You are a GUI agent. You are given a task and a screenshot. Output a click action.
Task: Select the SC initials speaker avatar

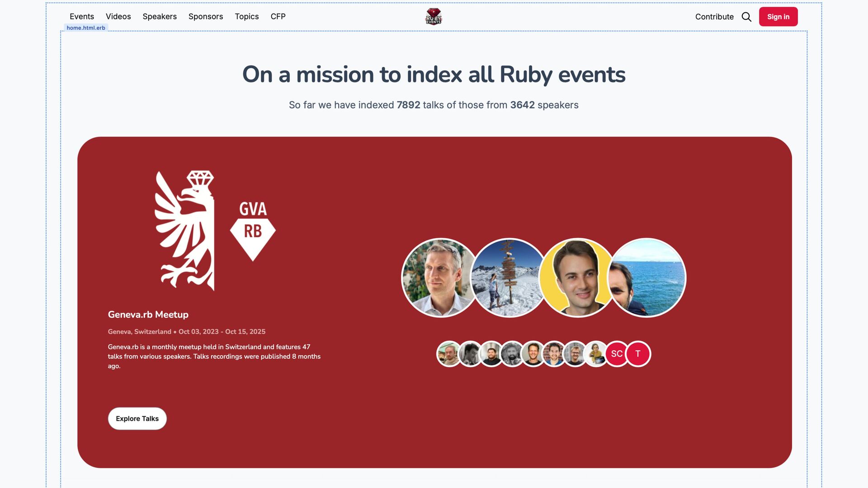click(617, 354)
